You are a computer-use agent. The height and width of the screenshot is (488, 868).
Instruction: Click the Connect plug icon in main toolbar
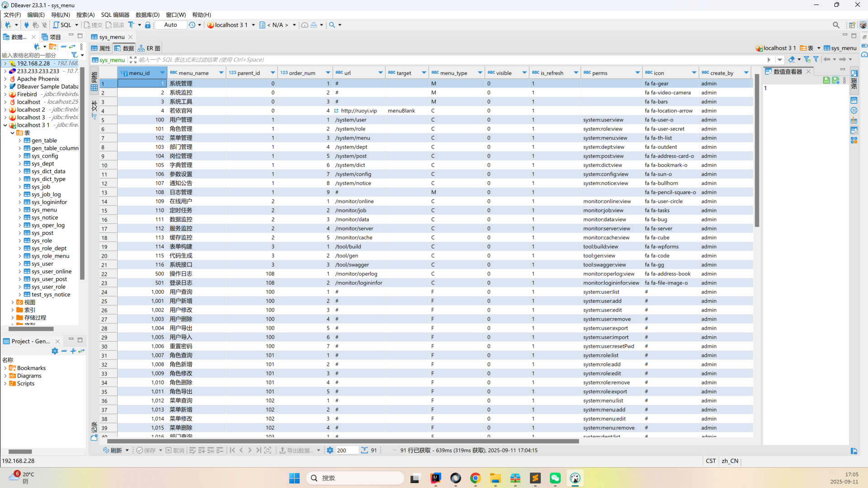tap(26, 25)
